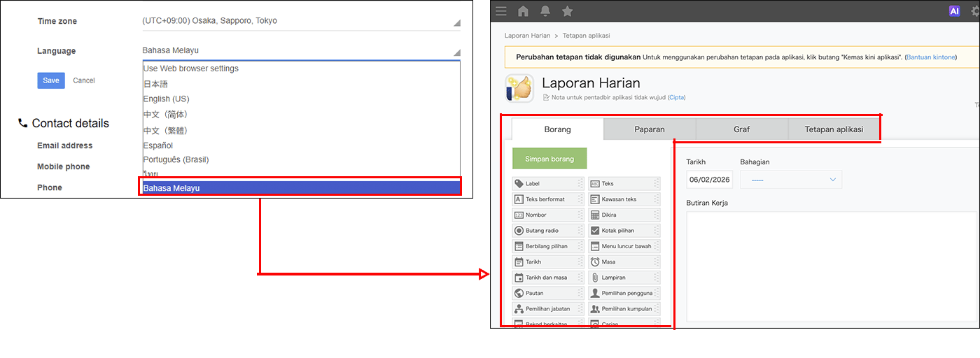
Task: Switch to the Paparan tab
Action: coord(650,129)
